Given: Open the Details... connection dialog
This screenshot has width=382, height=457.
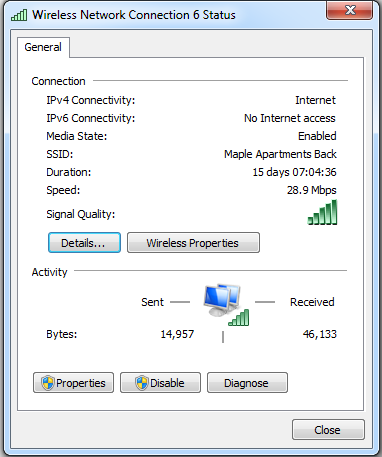Looking at the screenshot, I should point(84,243).
